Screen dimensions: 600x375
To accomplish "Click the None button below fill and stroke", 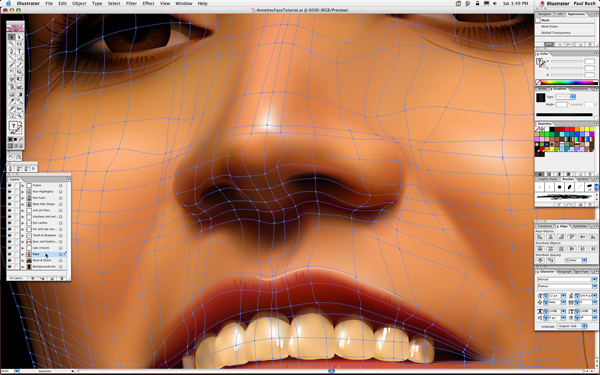I will click(x=20, y=139).
